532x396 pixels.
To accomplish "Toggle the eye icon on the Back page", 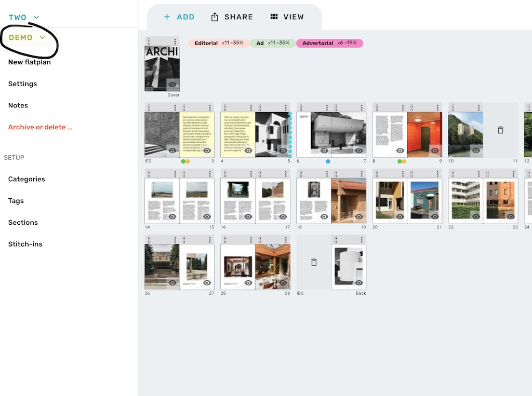I will (359, 282).
